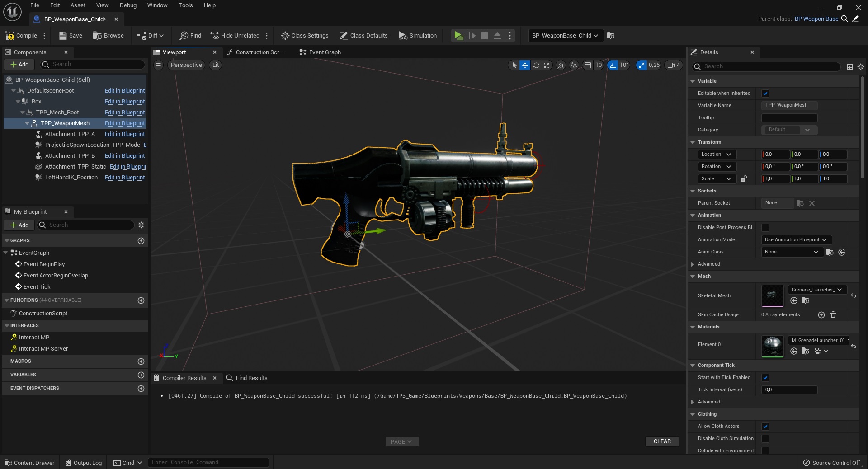Enable Disable Post Process Blueprint checkbox
Viewport: 868px width, 469px height.
[x=765, y=228]
